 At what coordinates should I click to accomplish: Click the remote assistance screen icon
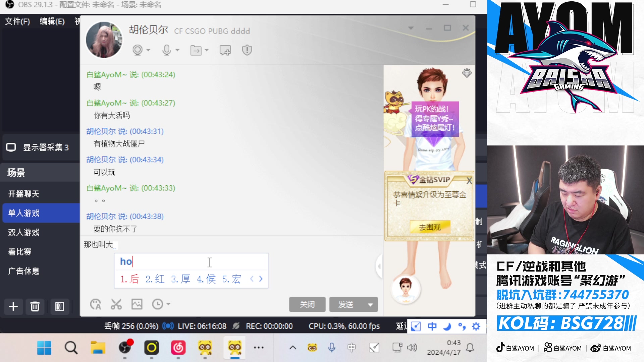coord(225,50)
